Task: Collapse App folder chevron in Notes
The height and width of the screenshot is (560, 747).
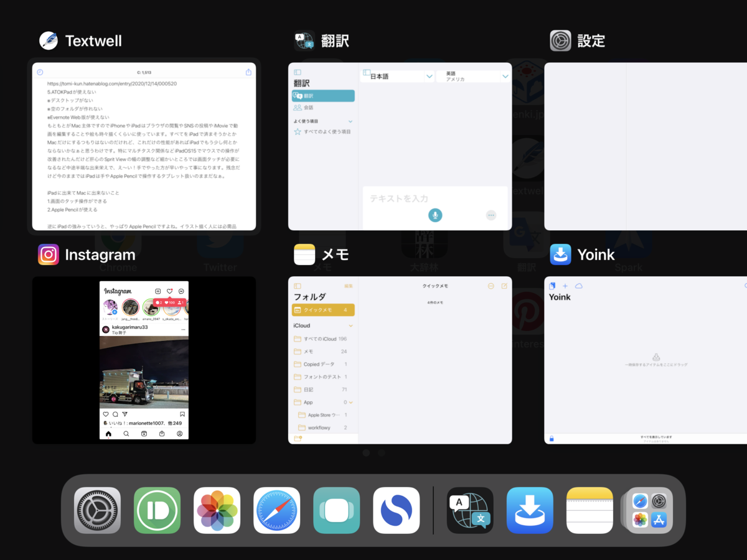Action: (x=351, y=403)
